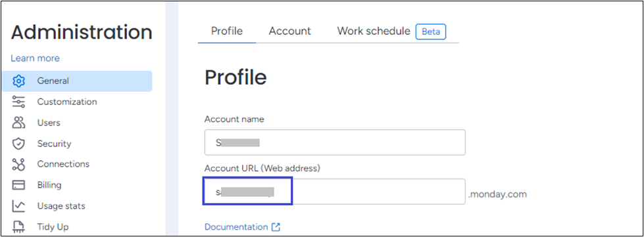Click the Users people icon
Screen dimensions: 644x237
19,123
